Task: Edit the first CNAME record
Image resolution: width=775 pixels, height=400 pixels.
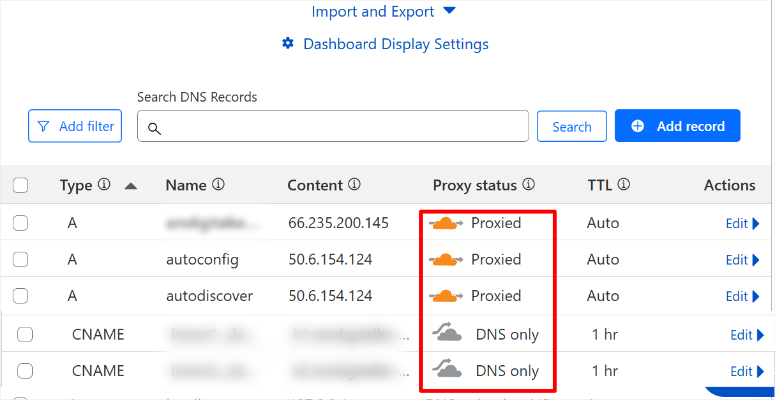Action: click(747, 335)
